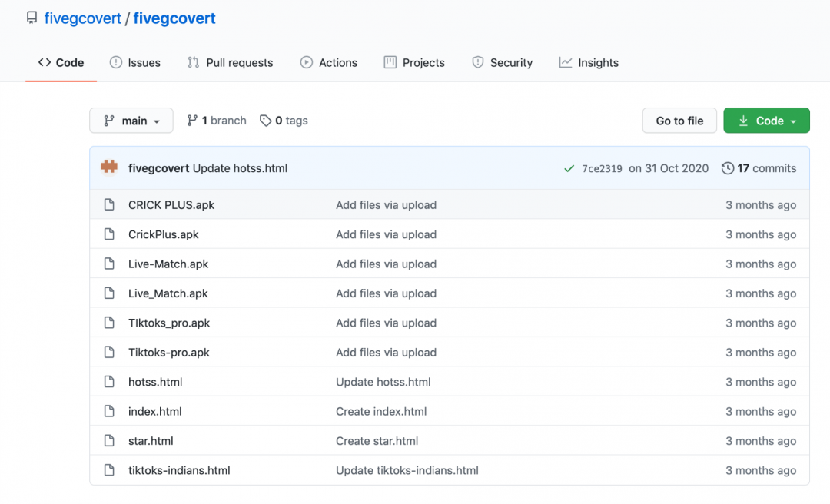Screen dimensions: 830x504
Task: Click file icon beside star.html
Action: coord(109,441)
